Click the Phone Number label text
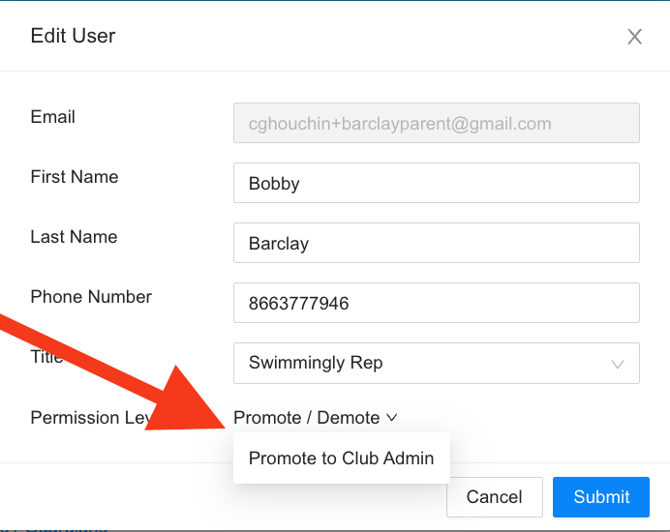This screenshot has height=532, width=670. [91, 297]
